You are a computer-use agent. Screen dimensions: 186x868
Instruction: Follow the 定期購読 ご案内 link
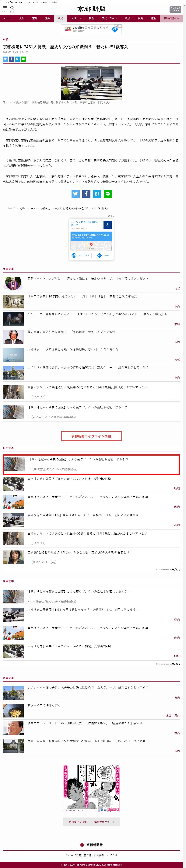(78, 822)
